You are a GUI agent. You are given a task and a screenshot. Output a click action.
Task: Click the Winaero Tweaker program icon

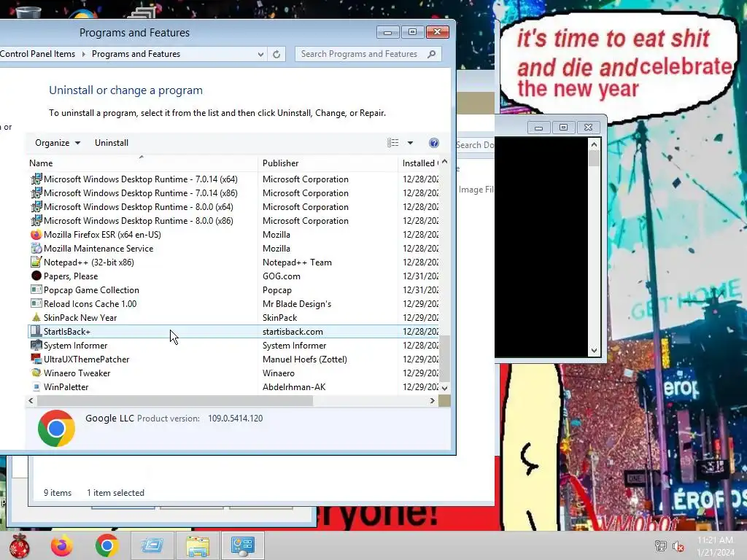[36, 373]
